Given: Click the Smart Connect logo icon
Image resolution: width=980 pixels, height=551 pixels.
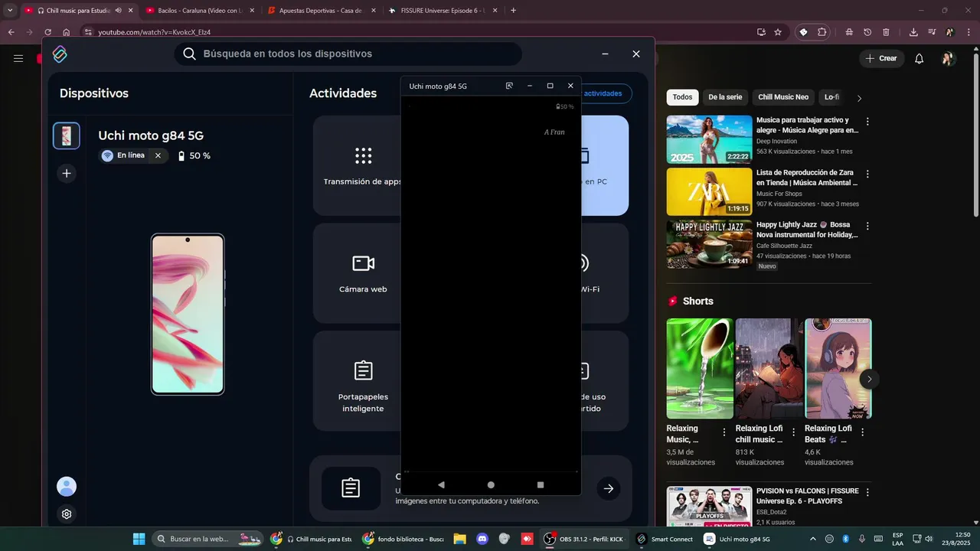Looking at the screenshot, I should pos(60,54).
